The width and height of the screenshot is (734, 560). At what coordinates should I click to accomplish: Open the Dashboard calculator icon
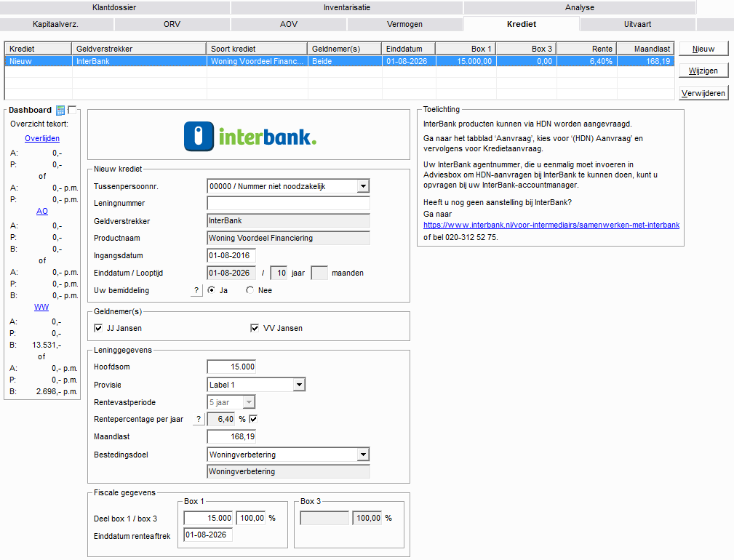(x=60, y=111)
